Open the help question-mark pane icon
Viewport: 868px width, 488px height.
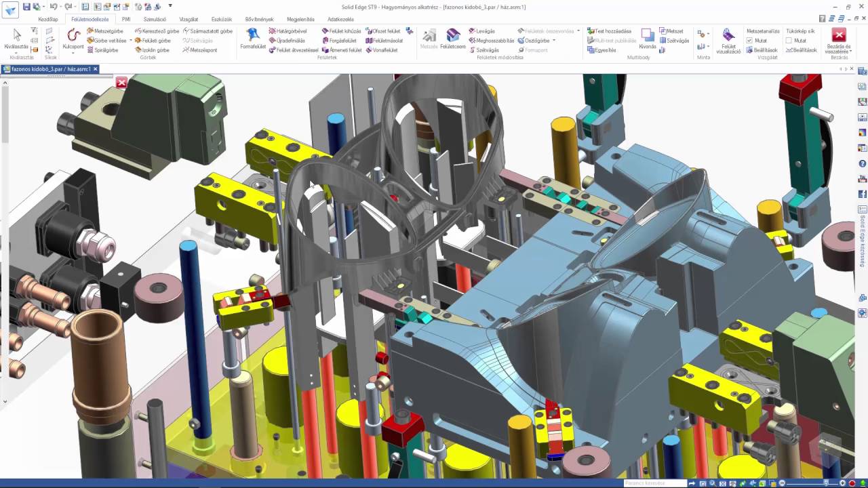(x=863, y=163)
